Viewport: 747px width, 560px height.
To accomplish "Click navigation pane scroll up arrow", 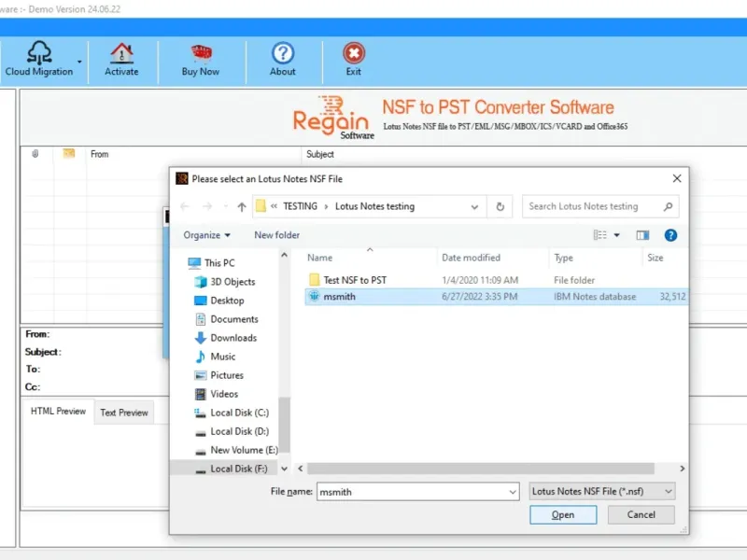I will coord(285,255).
